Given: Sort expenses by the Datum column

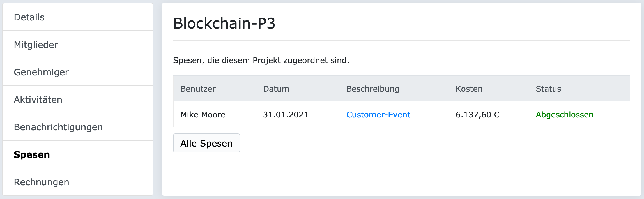Looking at the screenshot, I should pyautogui.click(x=276, y=89).
